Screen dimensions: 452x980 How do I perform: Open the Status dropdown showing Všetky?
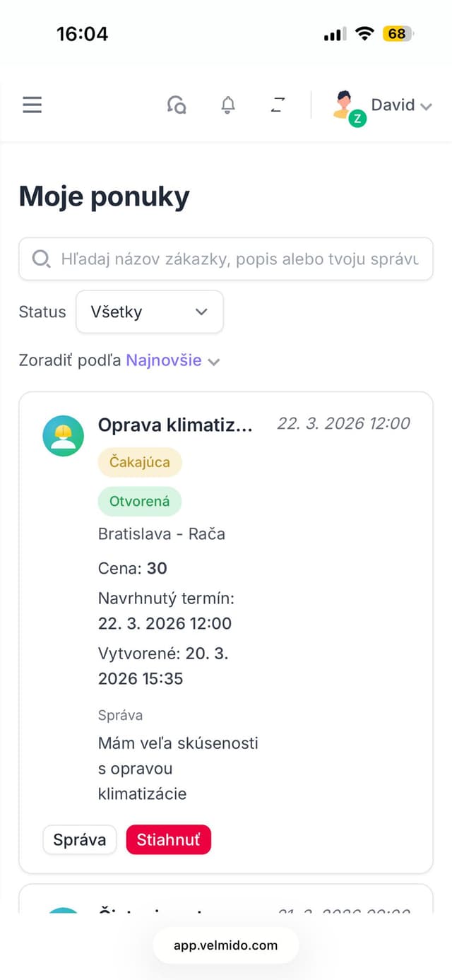pyautogui.click(x=149, y=312)
